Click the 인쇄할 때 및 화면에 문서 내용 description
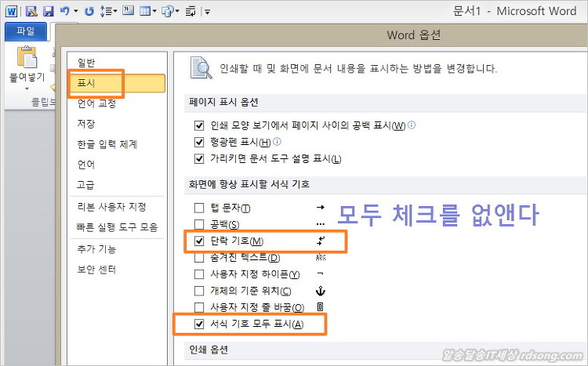This screenshot has height=366, width=588. pyautogui.click(x=358, y=69)
